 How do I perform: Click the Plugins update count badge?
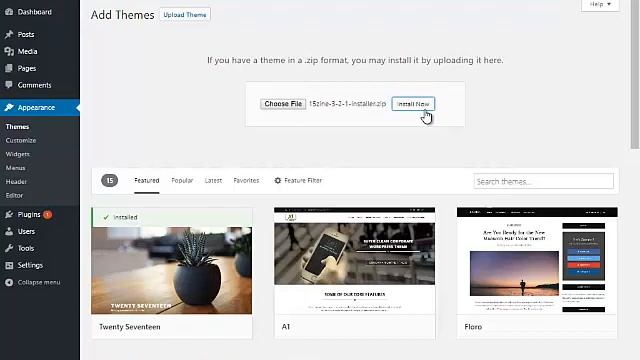pos(47,214)
